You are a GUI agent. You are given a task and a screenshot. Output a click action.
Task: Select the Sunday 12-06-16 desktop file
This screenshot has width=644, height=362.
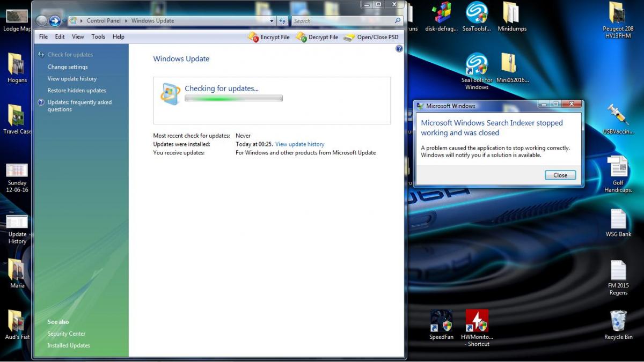(17, 178)
